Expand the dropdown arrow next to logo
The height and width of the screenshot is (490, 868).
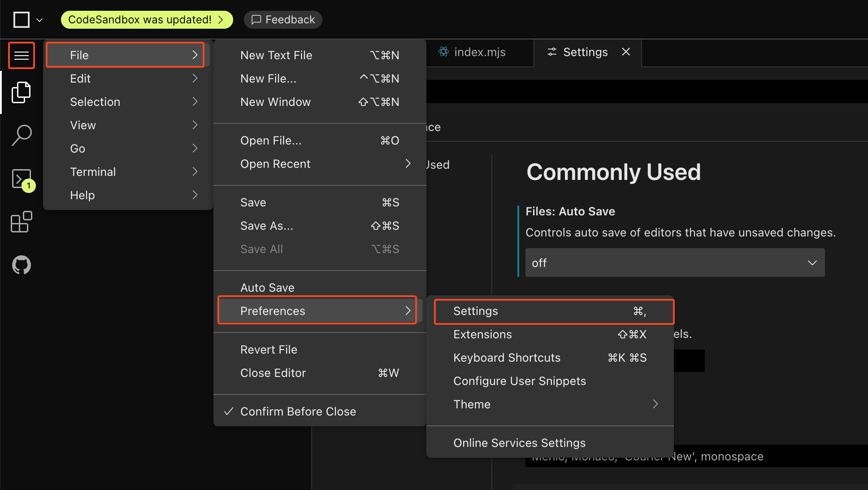[39, 20]
